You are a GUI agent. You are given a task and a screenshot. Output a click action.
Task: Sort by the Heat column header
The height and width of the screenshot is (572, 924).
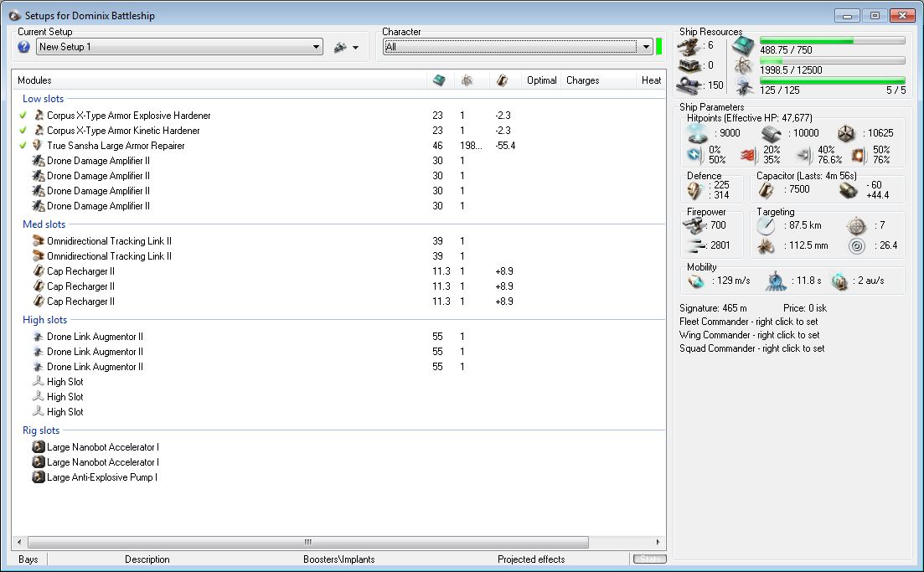click(651, 80)
